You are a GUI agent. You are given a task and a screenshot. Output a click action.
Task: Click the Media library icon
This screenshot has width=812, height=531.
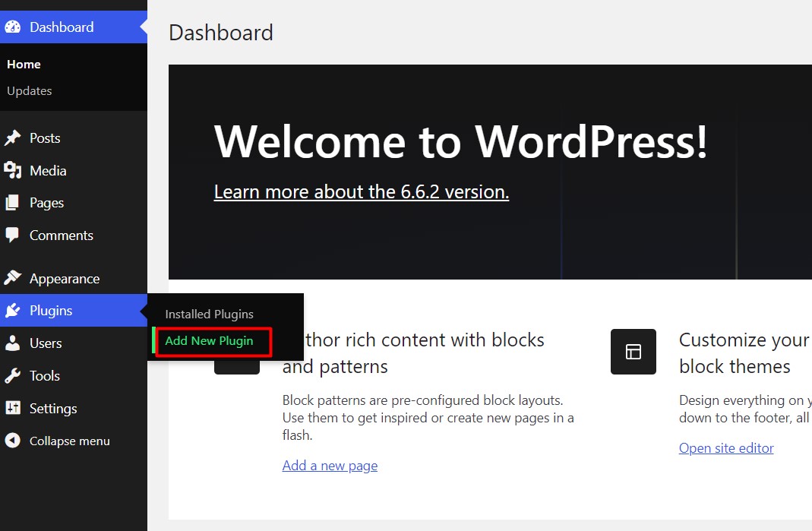point(12,170)
